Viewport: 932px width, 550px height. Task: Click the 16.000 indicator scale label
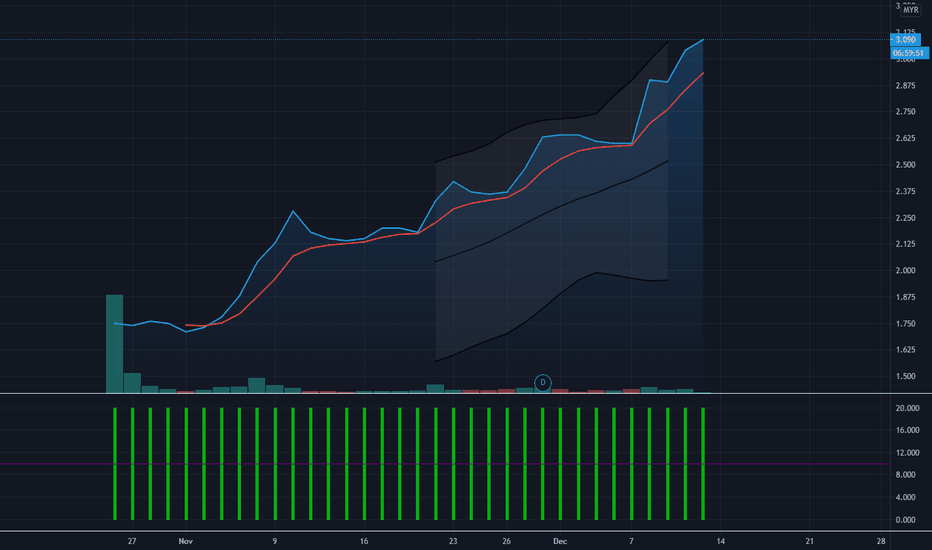907,430
